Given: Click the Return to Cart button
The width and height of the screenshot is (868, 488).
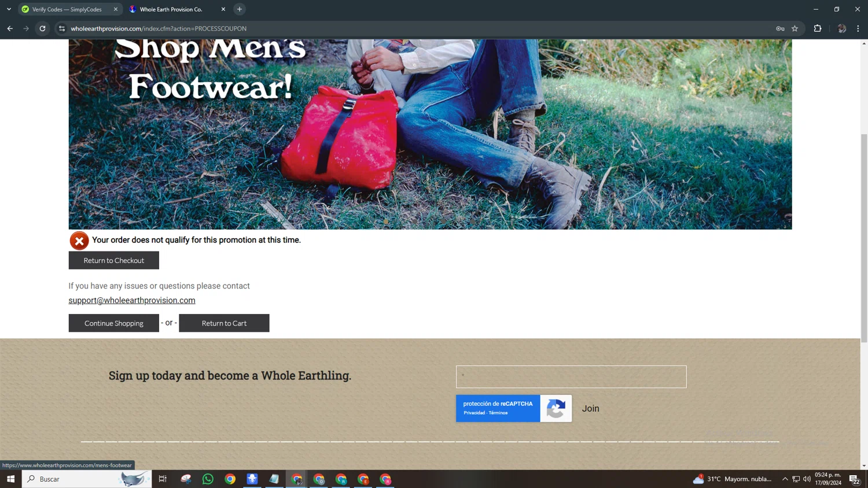Looking at the screenshot, I should pos(224,323).
